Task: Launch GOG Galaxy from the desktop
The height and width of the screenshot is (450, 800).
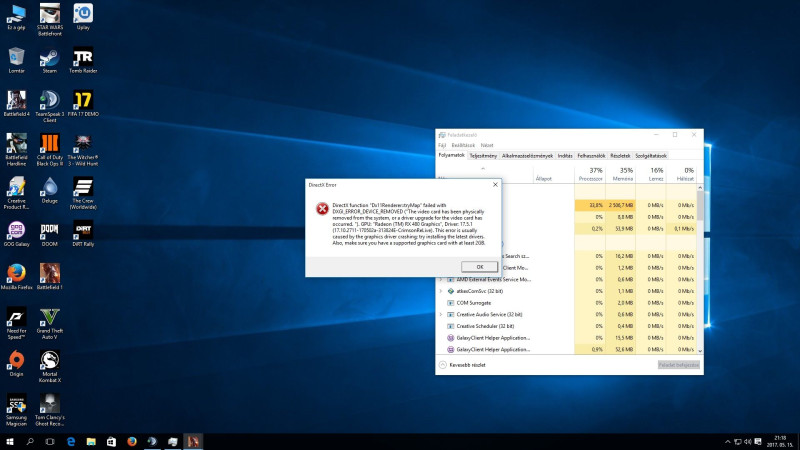Action: click(15, 231)
